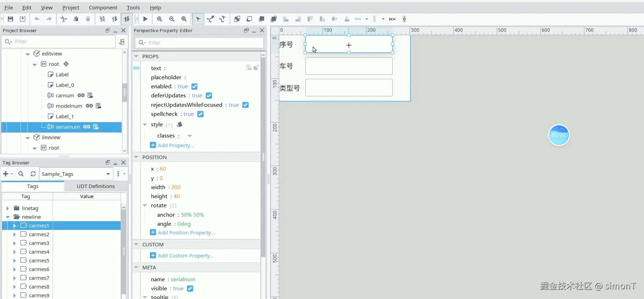Open the three-dot options menu in Tag Browser

pyautogui.click(x=118, y=174)
